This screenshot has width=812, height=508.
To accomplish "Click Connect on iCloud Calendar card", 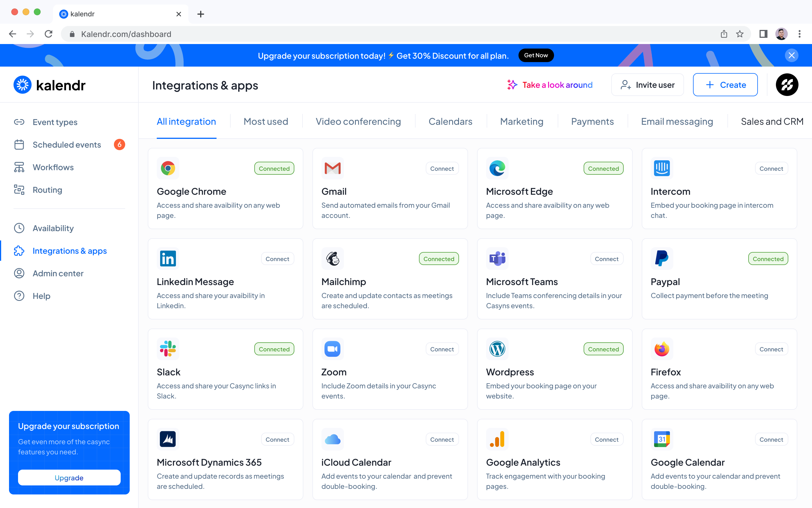I will click(442, 439).
